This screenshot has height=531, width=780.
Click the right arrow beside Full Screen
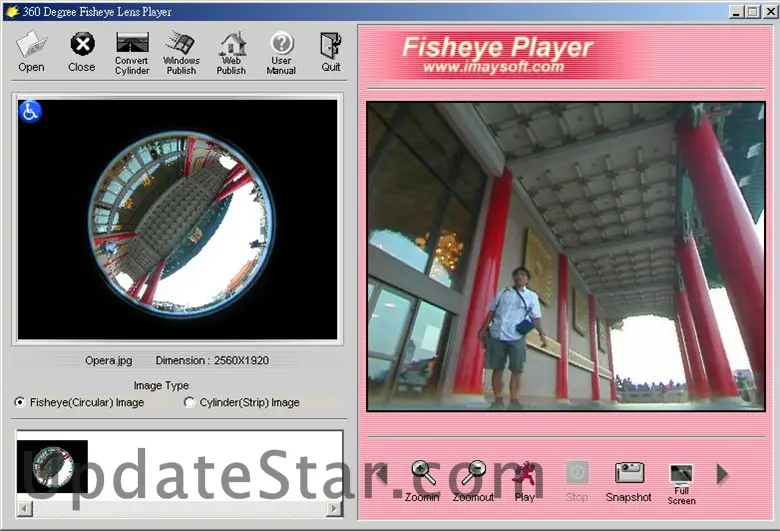[x=723, y=474]
